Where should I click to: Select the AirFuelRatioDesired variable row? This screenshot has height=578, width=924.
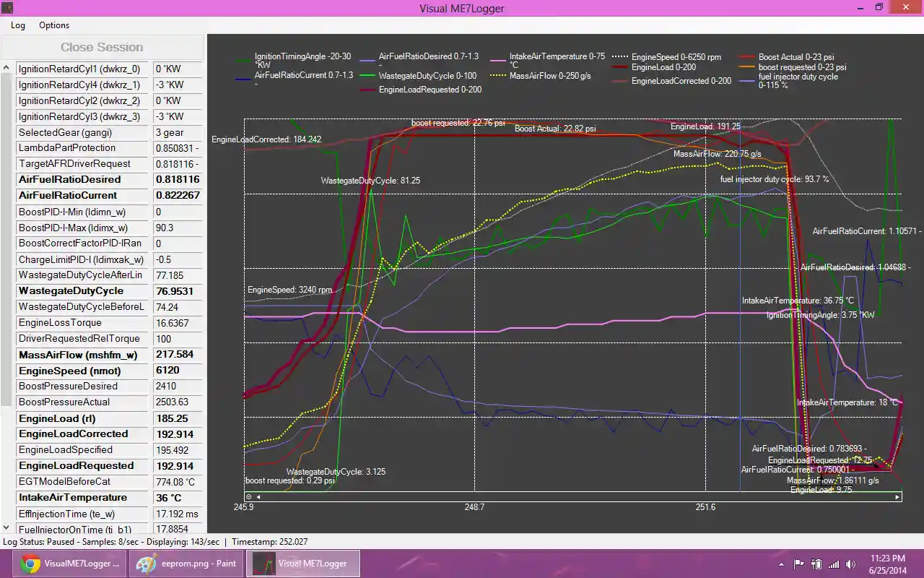(70, 180)
